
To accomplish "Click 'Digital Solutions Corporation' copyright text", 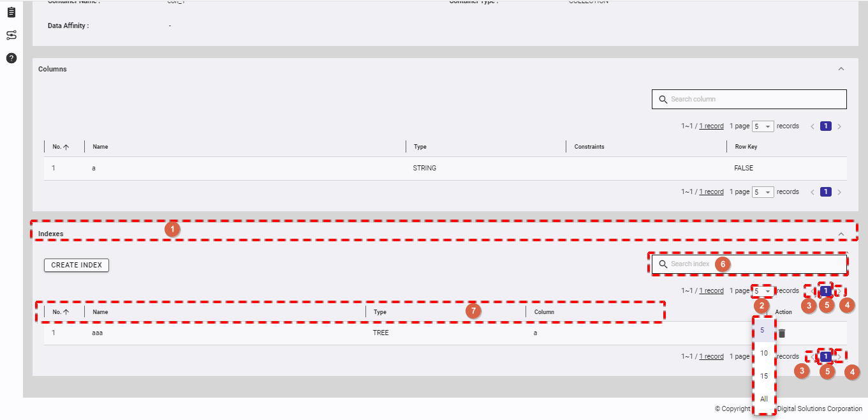I will (820, 409).
